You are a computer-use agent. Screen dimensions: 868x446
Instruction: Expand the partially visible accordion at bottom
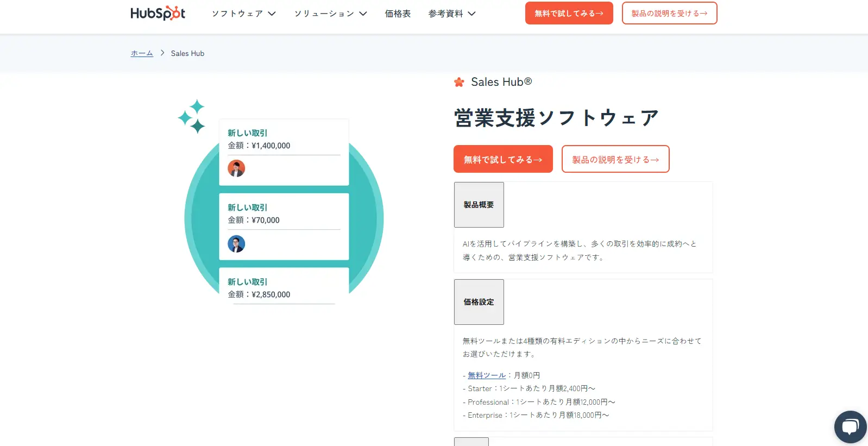click(471, 442)
